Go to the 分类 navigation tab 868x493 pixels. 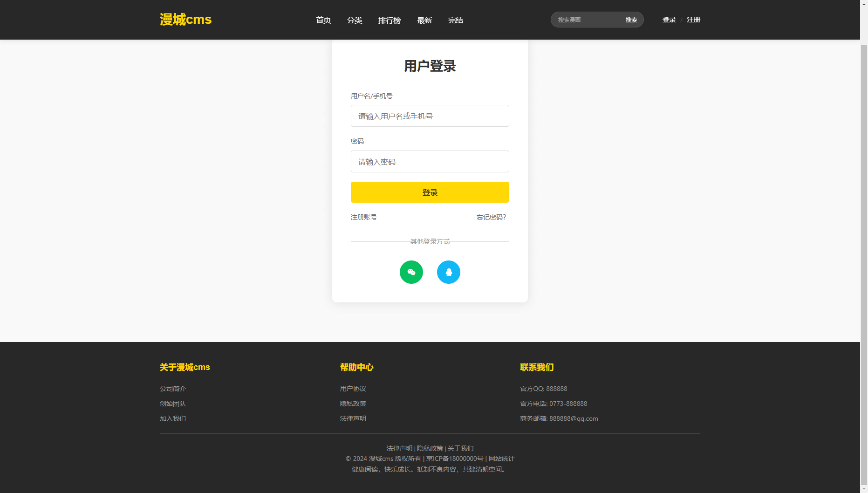(355, 20)
